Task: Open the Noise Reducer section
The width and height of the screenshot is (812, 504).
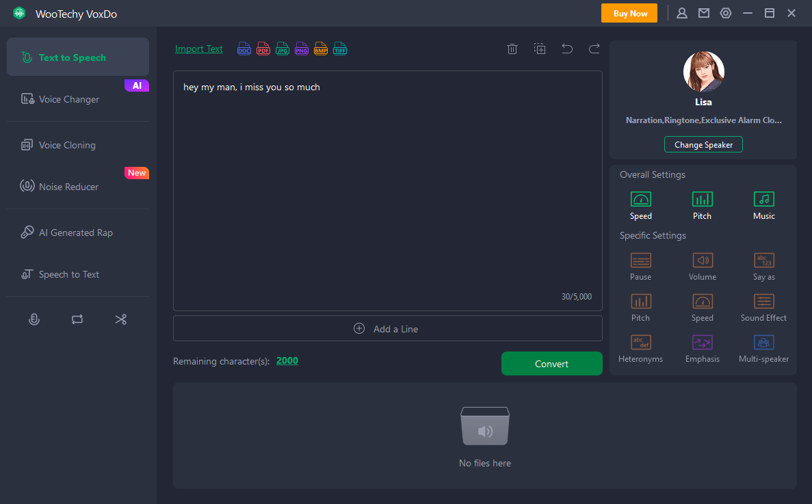Action: 68,187
